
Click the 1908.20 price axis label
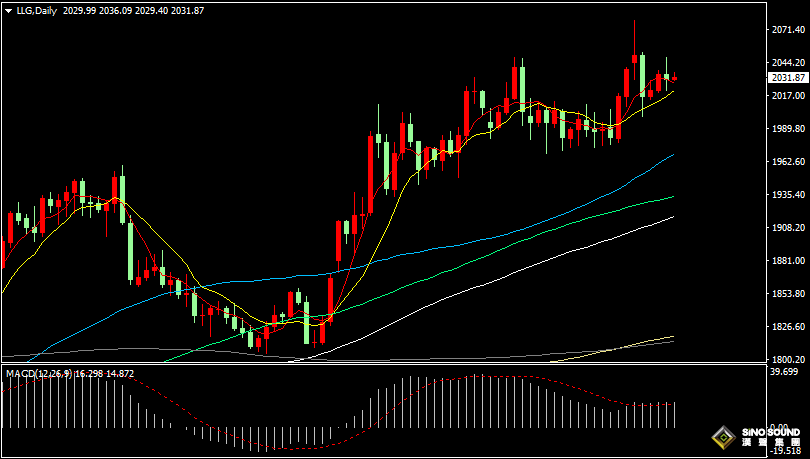tap(788, 228)
